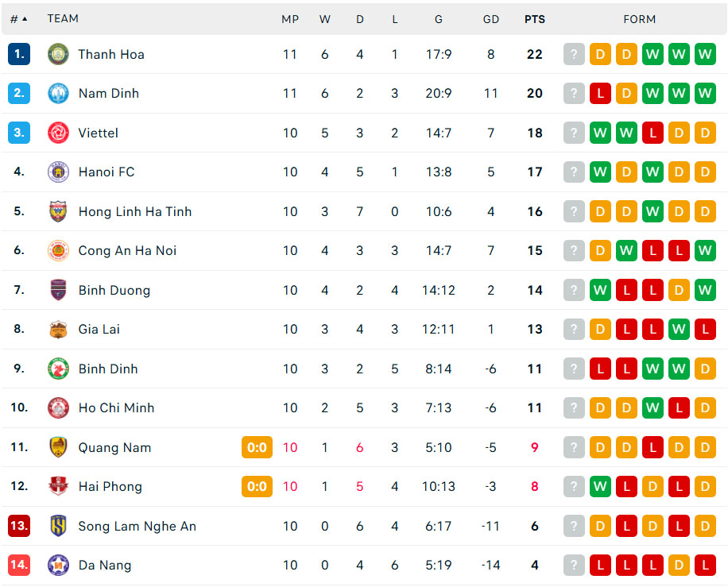Toggle the hidden form badge for Da Nang

click(574, 565)
